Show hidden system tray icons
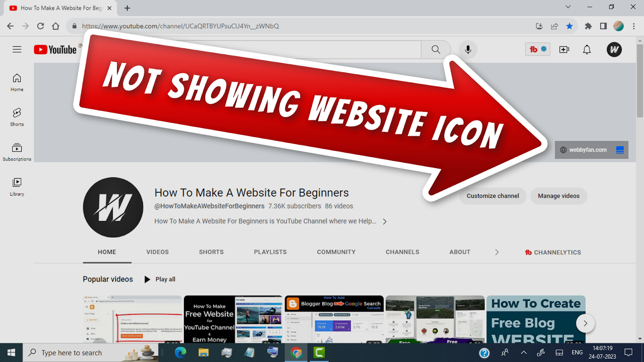Image resolution: width=644 pixels, height=362 pixels. (x=524, y=353)
